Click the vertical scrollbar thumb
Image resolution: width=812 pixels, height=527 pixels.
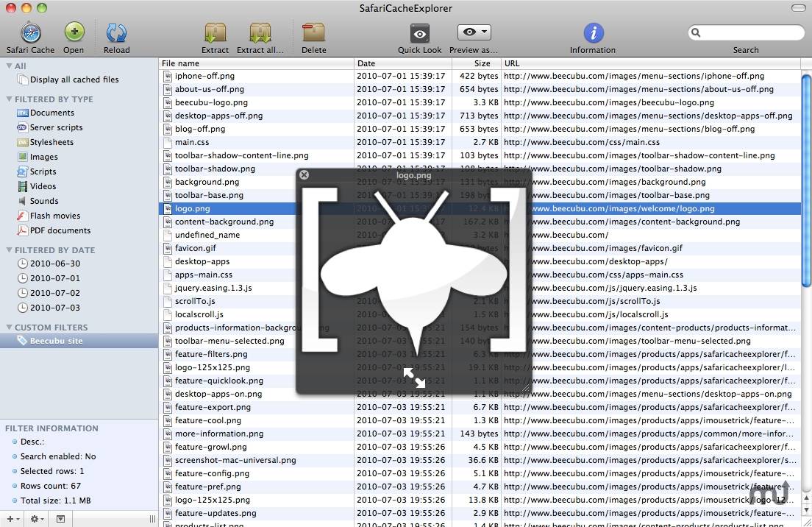[x=806, y=180]
